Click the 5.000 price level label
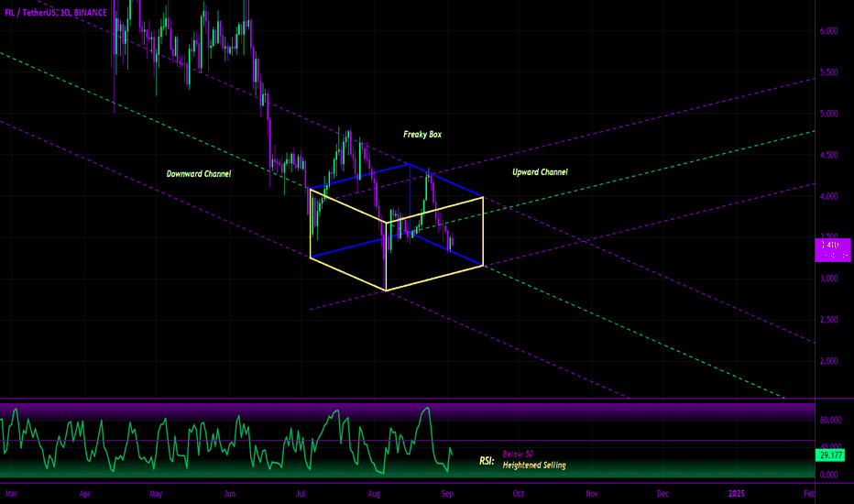 [828, 114]
